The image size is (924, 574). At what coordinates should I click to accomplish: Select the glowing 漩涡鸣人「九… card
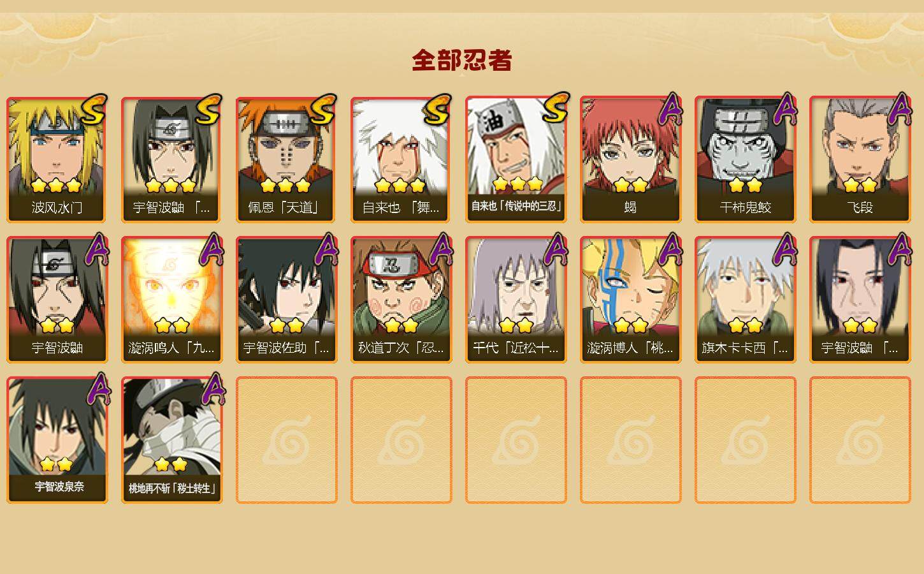172,300
